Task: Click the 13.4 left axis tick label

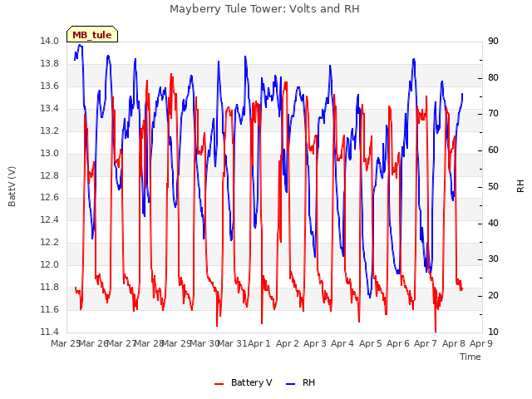Action: (x=50, y=109)
